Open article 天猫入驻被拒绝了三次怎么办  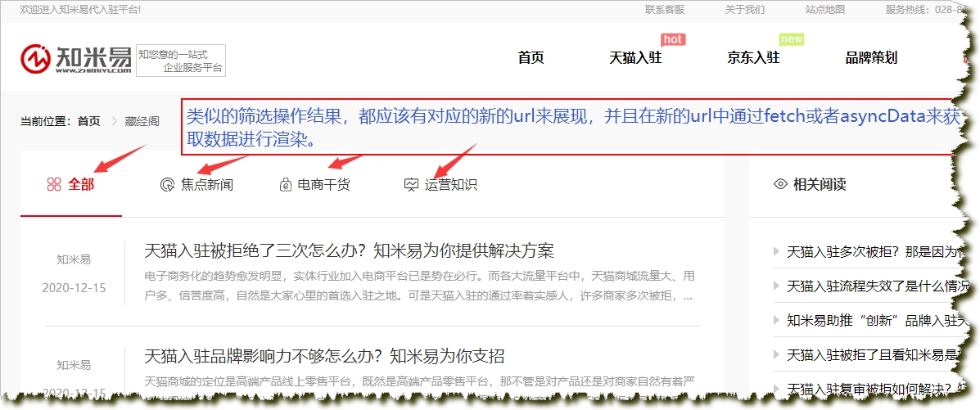pyautogui.click(x=350, y=250)
